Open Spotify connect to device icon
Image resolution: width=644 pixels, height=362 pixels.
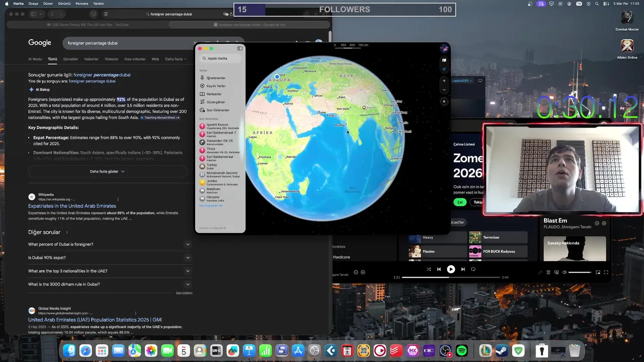[x=556, y=272]
